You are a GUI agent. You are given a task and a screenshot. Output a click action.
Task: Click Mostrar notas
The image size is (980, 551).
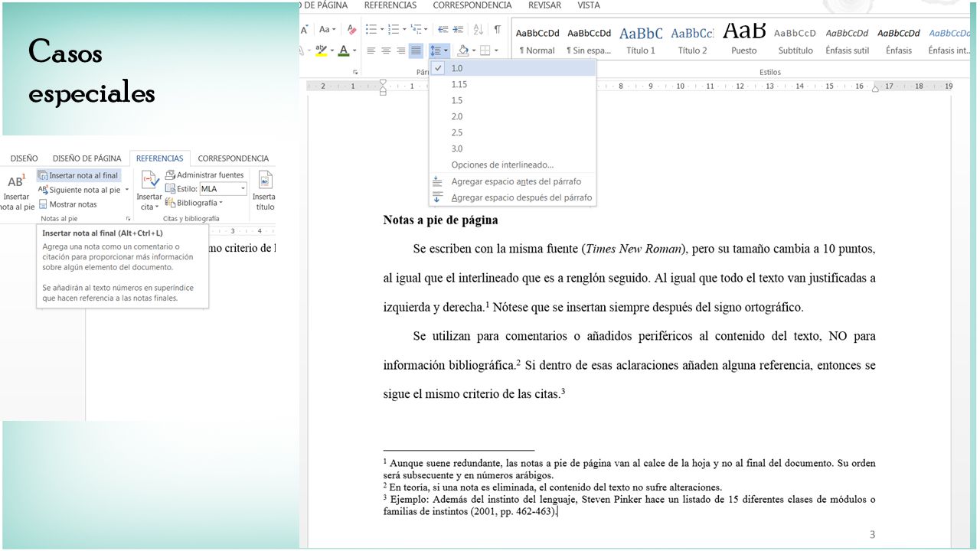[67, 204]
